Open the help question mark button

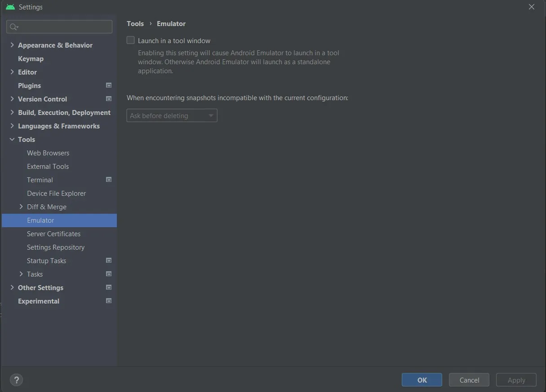coord(16,380)
